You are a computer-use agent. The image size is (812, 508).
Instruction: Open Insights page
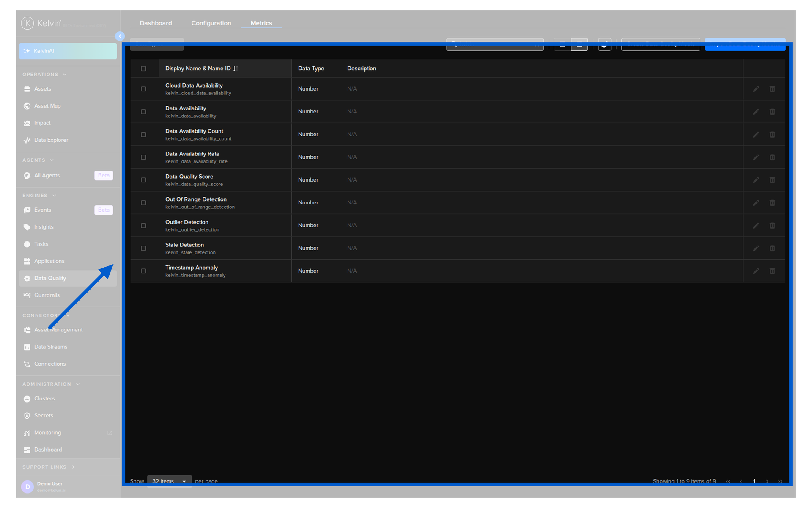(x=68, y=227)
